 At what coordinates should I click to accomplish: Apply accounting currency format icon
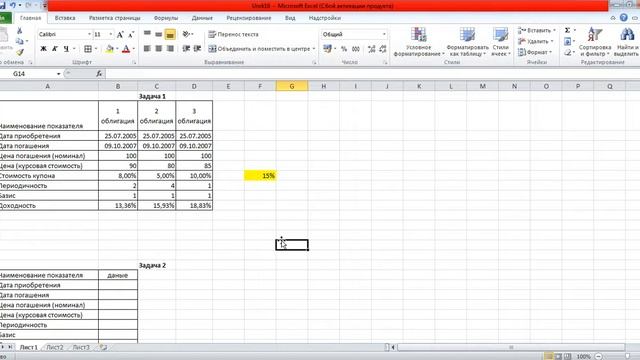click(327, 49)
